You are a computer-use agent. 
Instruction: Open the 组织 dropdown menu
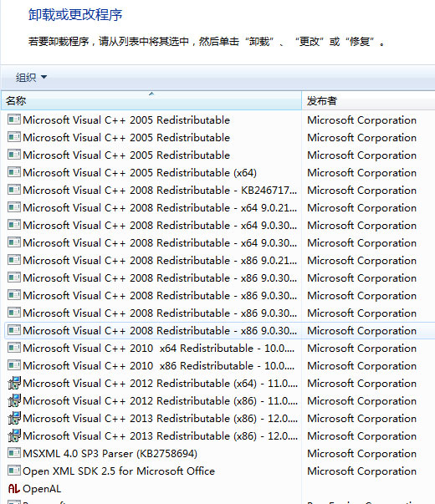[31, 78]
